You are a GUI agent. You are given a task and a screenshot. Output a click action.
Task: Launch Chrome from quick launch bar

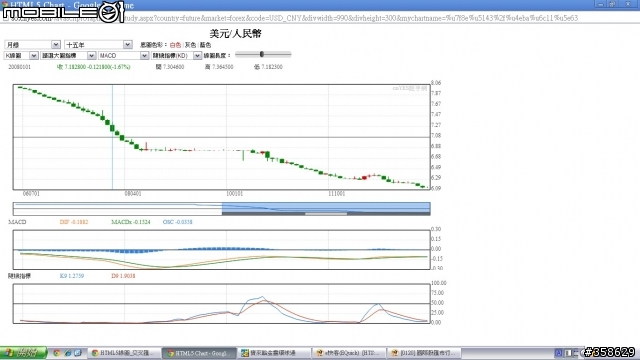coord(57,353)
